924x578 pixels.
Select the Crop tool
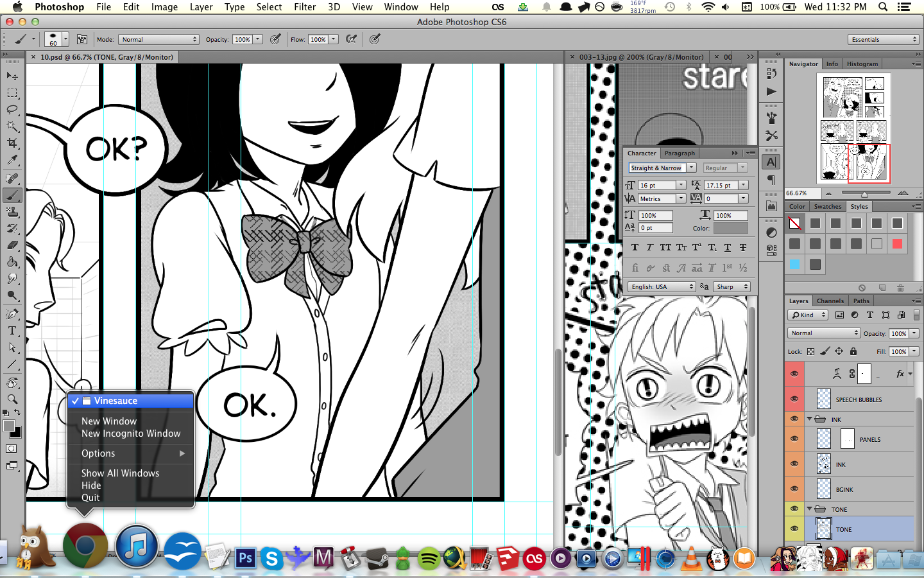click(x=12, y=143)
